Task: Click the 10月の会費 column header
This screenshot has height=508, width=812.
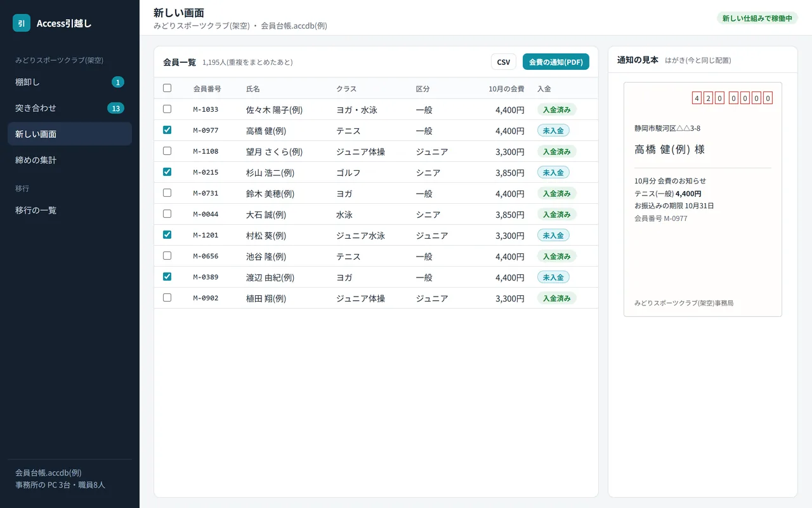Action: coord(506,89)
